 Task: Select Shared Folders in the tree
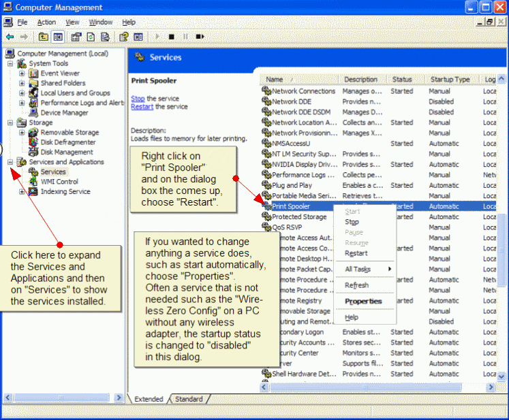[63, 83]
